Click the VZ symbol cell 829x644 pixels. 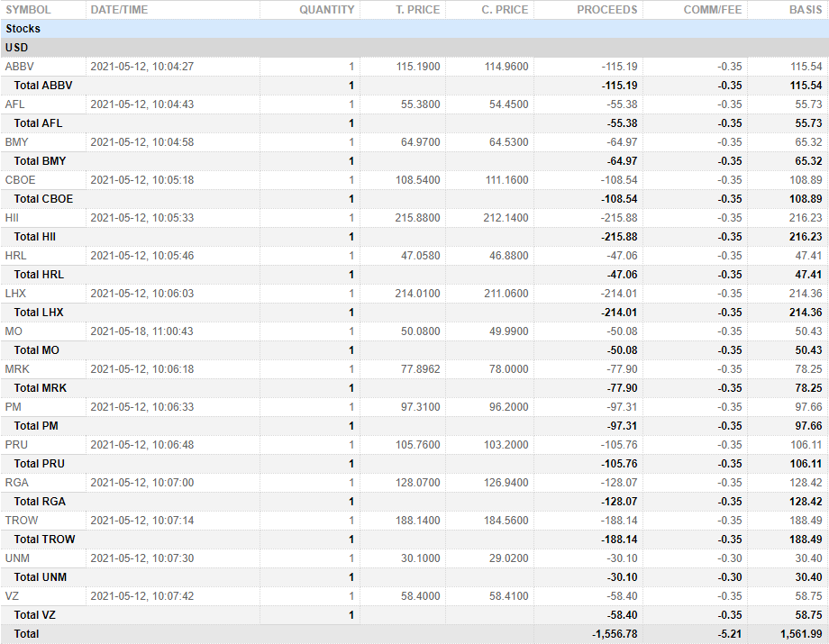pos(12,596)
